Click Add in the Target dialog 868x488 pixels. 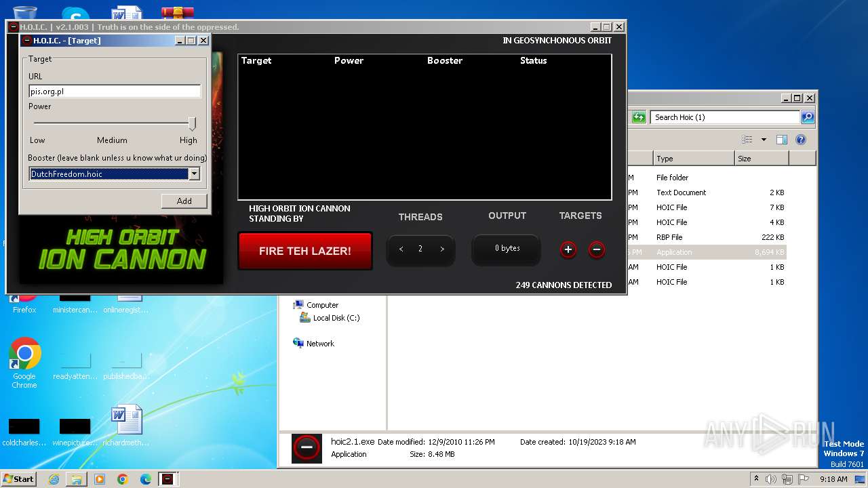(x=184, y=201)
